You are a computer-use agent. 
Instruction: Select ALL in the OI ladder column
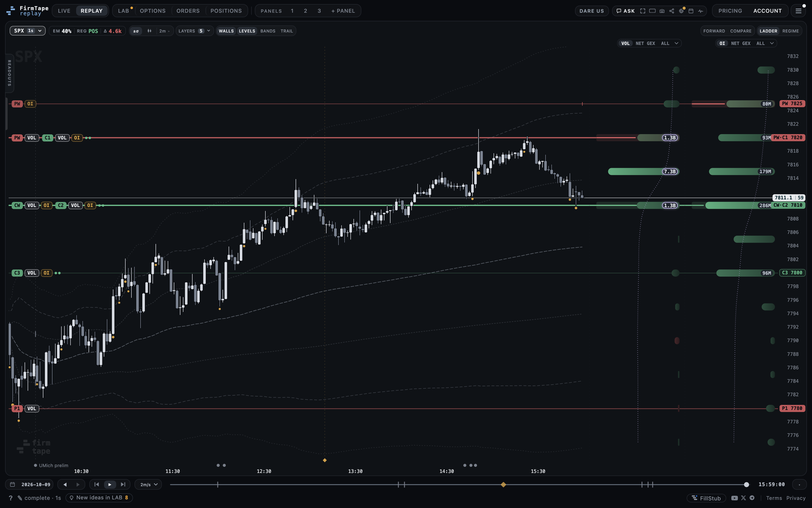(x=761, y=43)
